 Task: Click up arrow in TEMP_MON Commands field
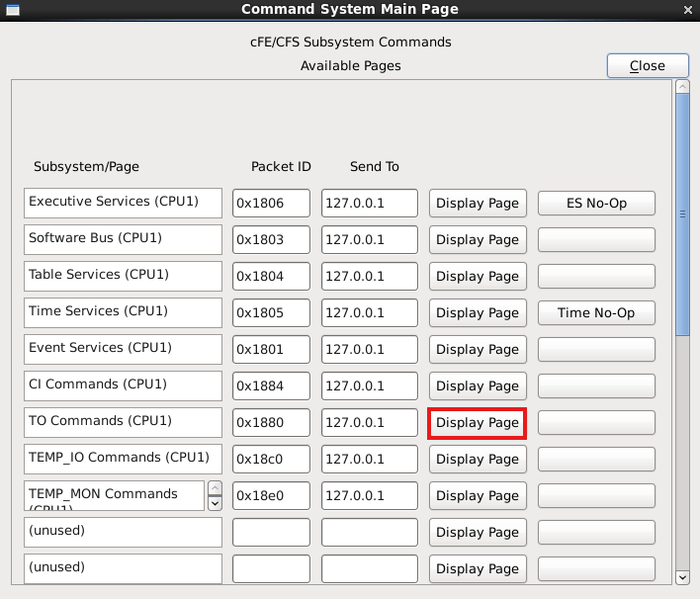coord(216,487)
